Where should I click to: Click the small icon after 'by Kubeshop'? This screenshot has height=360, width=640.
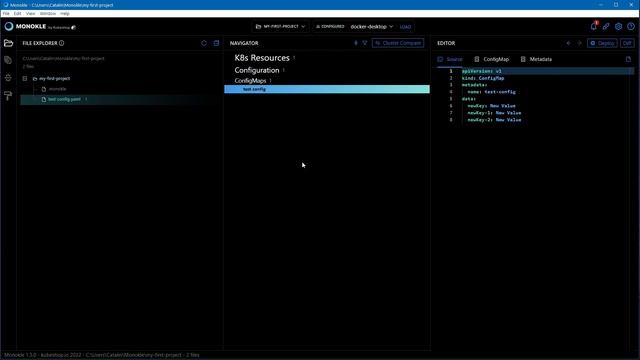(73, 28)
